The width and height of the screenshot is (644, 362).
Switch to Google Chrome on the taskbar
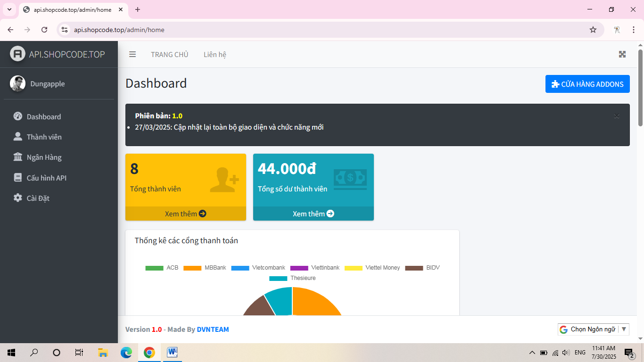click(x=149, y=353)
